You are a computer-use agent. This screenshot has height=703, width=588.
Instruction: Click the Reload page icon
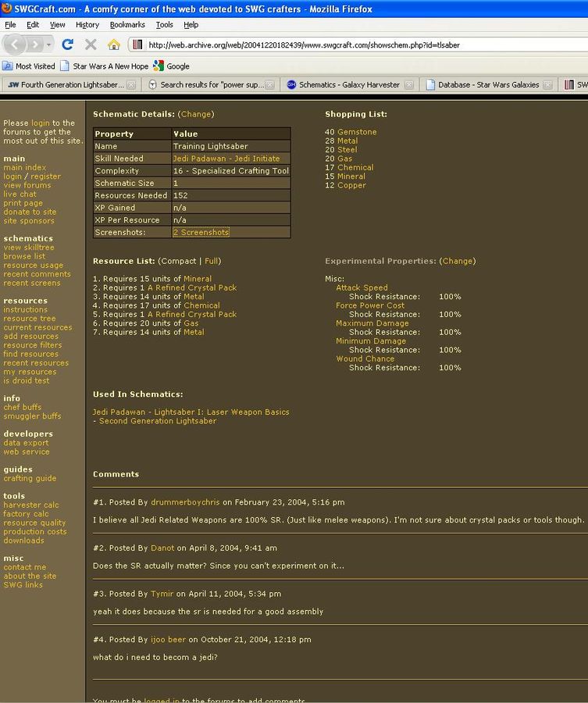tap(68, 45)
